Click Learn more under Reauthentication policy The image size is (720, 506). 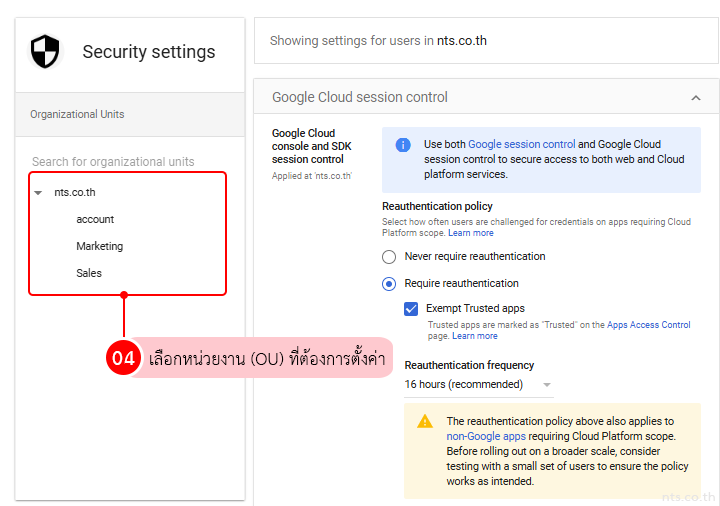pos(470,233)
